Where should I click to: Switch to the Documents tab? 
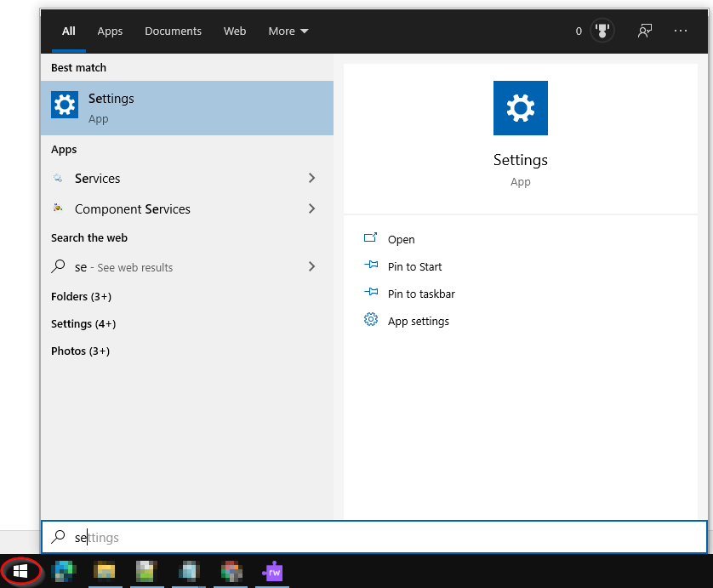click(x=174, y=31)
